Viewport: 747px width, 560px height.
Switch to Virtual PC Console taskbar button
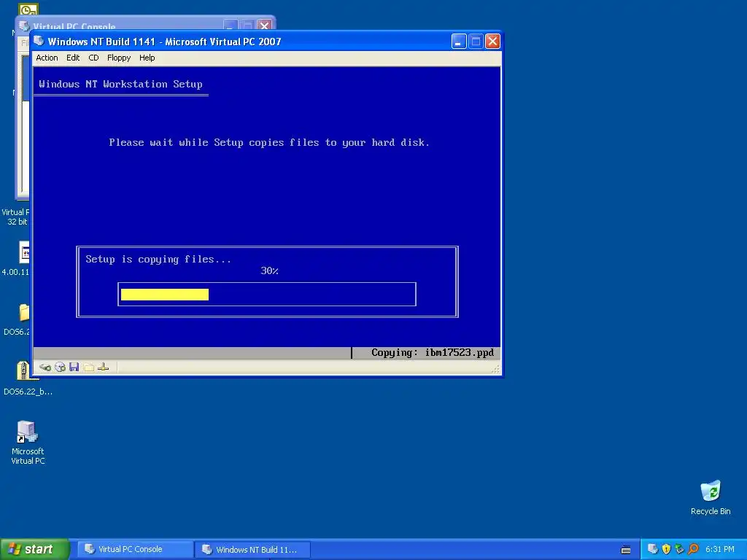pos(135,549)
